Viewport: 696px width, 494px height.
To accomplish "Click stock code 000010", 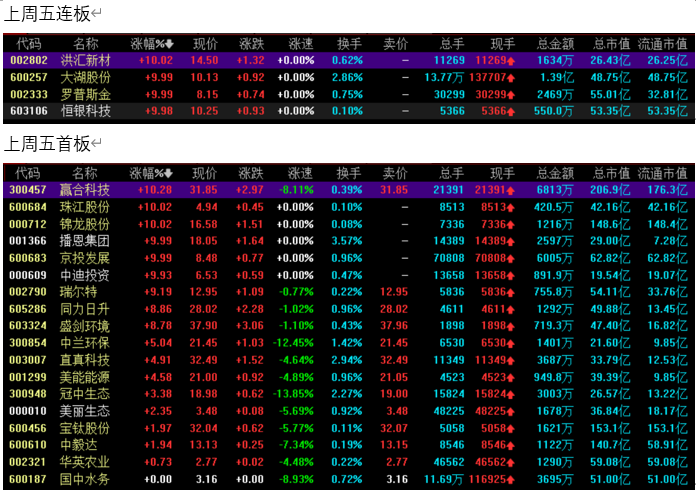I will pos(28,411).
